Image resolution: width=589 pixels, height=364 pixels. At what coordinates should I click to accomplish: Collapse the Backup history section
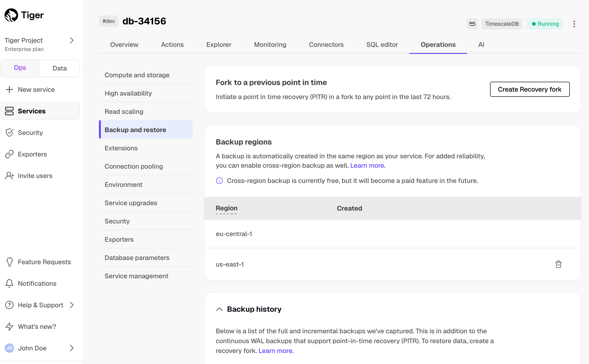(219, 309)
